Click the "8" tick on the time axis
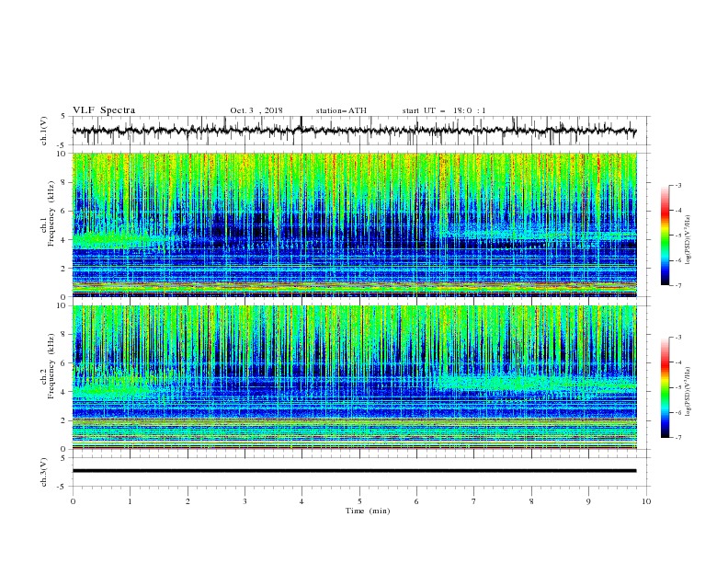 click(531, 501)
